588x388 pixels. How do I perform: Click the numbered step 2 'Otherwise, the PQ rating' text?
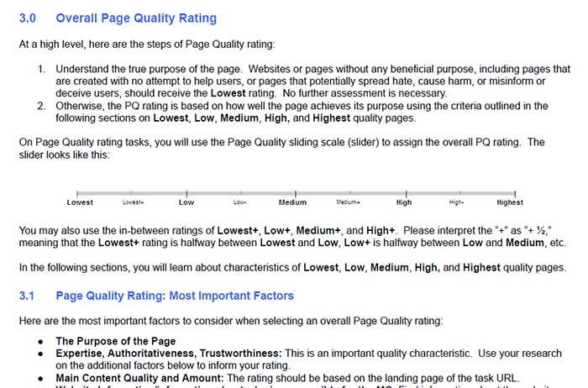coord(302,112)
